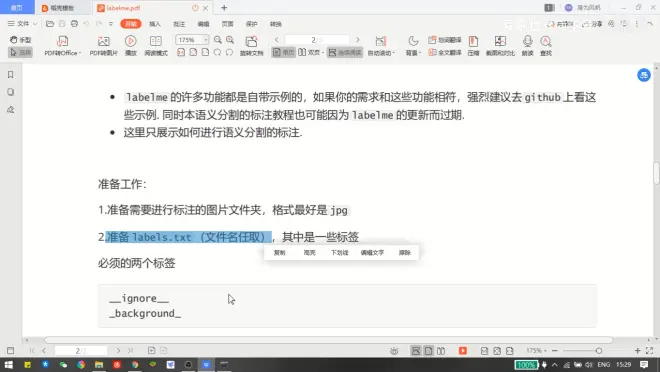This screenshot has height=372, width=660.
Task: Click the print icon in quick toolbar
Action: pos(75,24)
